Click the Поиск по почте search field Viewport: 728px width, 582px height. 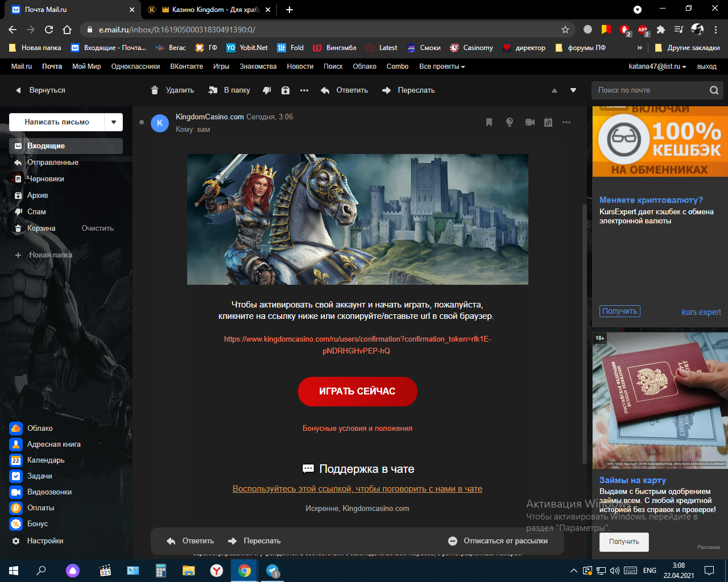(x=650, y=90)
